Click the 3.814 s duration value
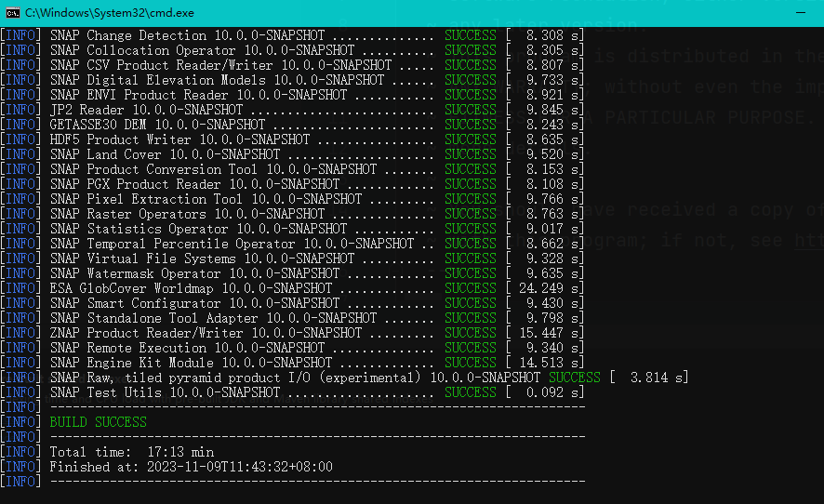The height and width of the screenshot is (504, 824). (x=657, y=378)
